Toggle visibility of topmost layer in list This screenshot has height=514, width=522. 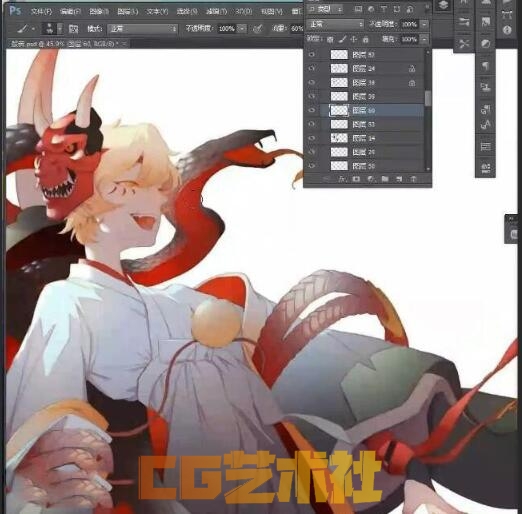point(312,54)
